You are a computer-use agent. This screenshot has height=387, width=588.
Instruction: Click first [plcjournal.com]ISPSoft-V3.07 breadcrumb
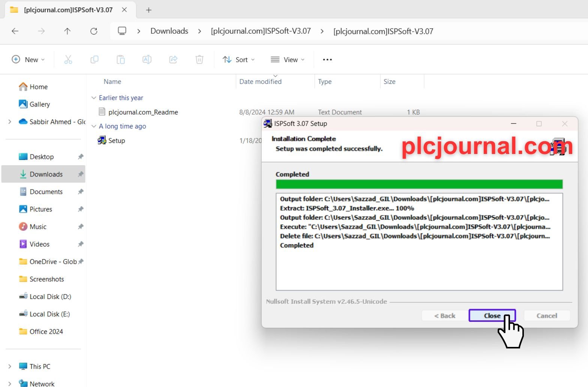tap(261, 31)
